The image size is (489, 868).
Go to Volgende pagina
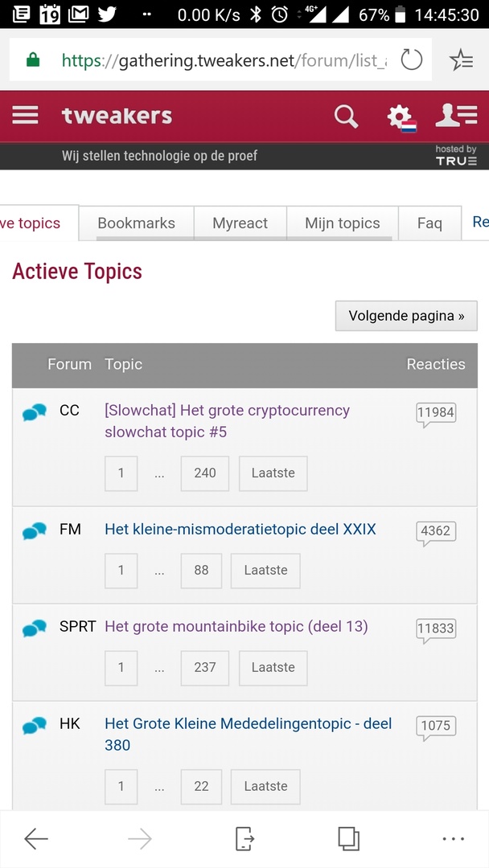(x=406, y=316)
